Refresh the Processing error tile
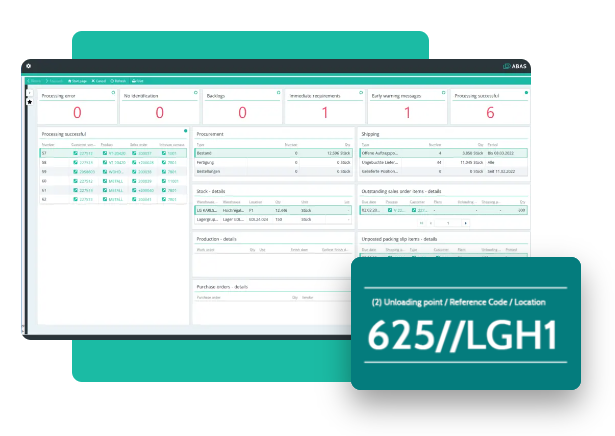 [x=113, y=93]
